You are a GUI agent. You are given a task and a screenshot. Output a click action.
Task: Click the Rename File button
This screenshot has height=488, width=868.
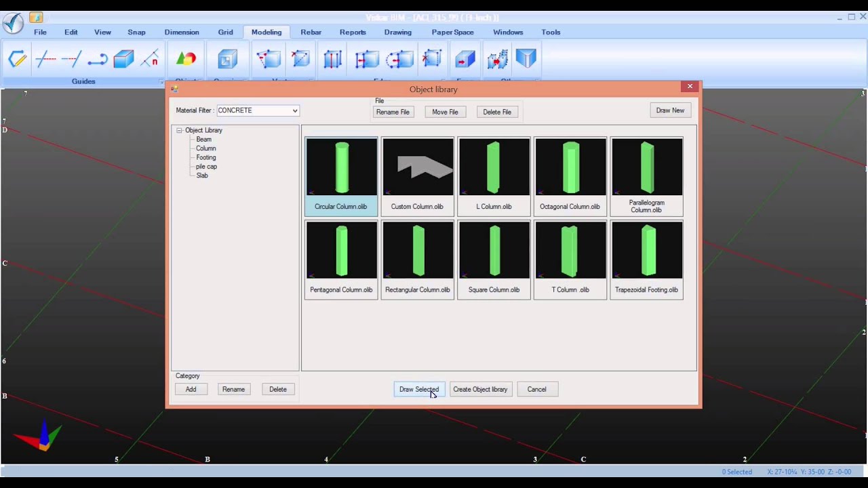click(393, 112)
